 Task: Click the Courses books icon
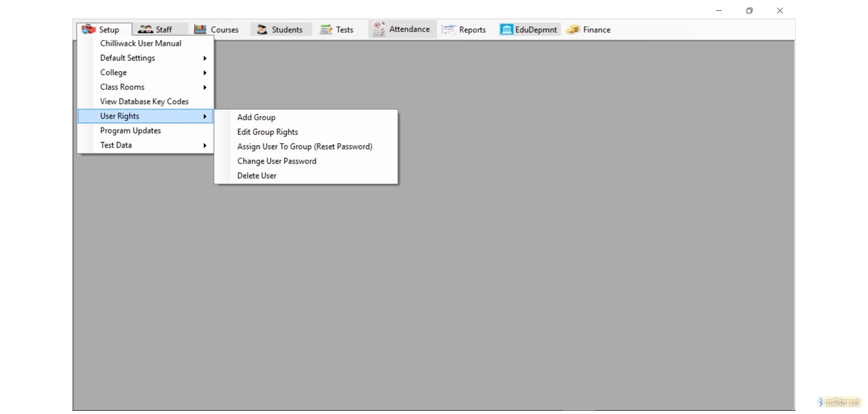[200, 29]
